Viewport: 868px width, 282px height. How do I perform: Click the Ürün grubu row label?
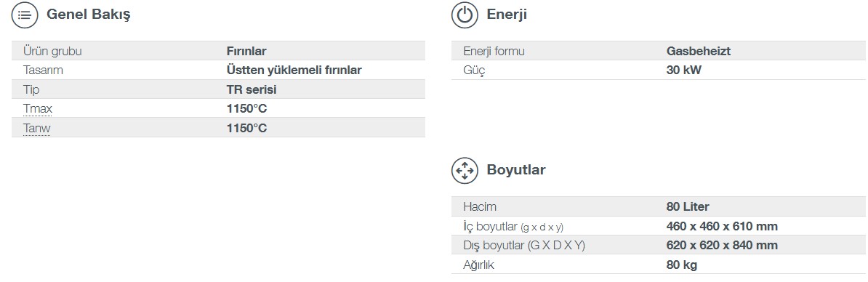(x=52, y=52)
